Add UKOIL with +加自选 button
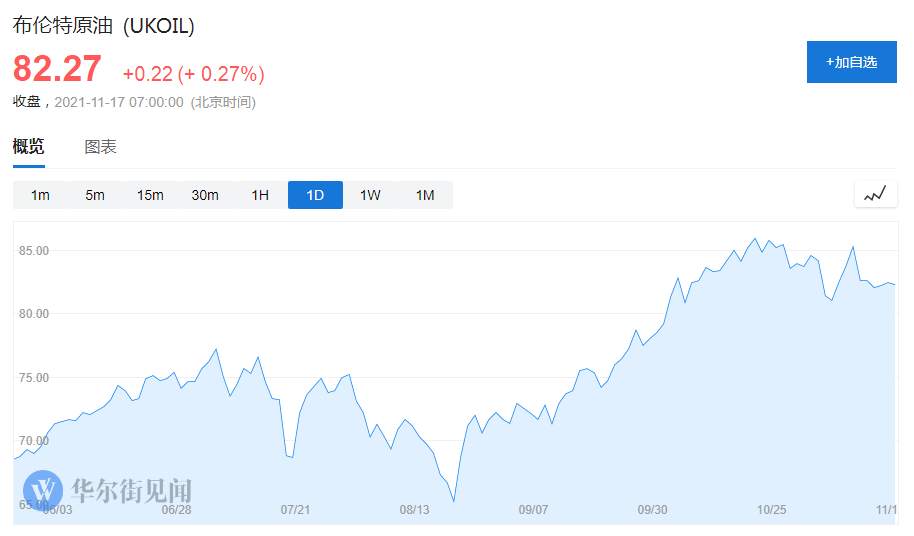This screenshot has height=536, width=914. 851,62
